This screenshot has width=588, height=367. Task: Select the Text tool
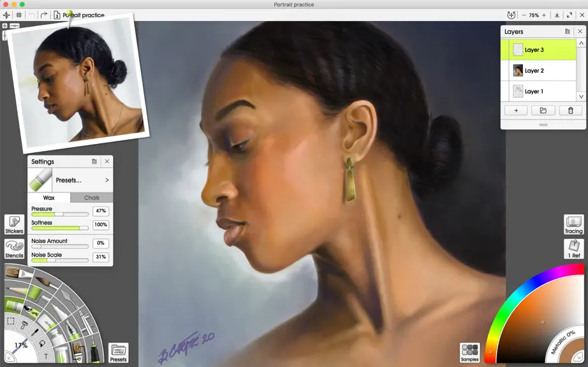tap(46, 356)
